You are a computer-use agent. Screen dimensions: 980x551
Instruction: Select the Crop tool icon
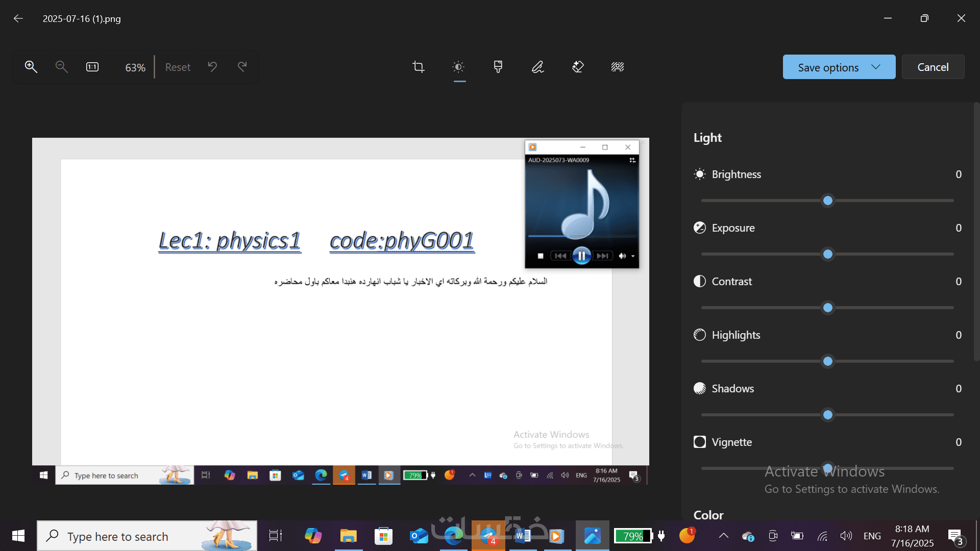[x=419, y=67]
